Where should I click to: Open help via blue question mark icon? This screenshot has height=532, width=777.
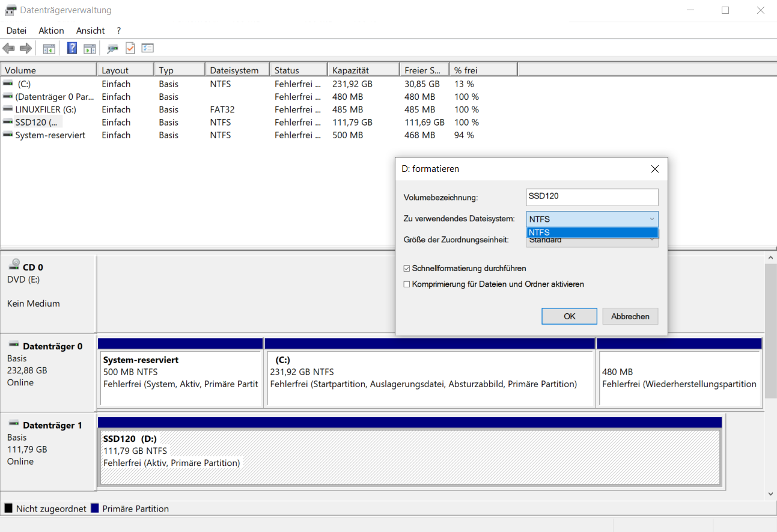72,48
